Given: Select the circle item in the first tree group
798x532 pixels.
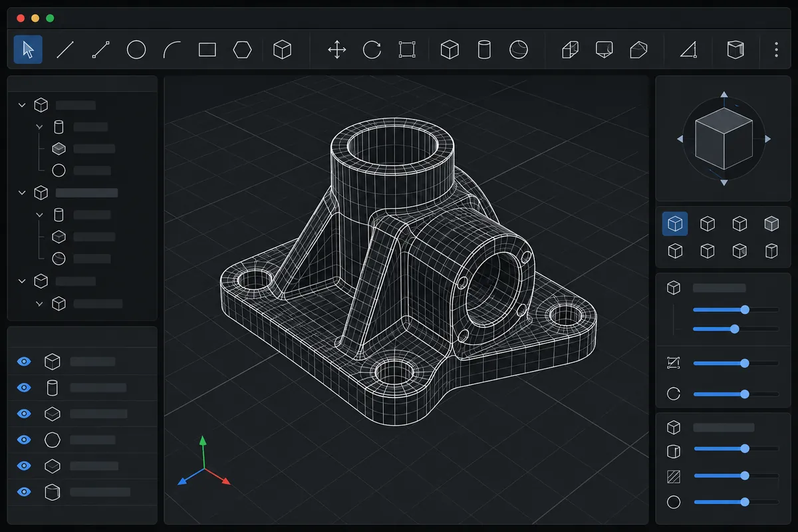Looking at the screenshot, I should coord(59,171).
